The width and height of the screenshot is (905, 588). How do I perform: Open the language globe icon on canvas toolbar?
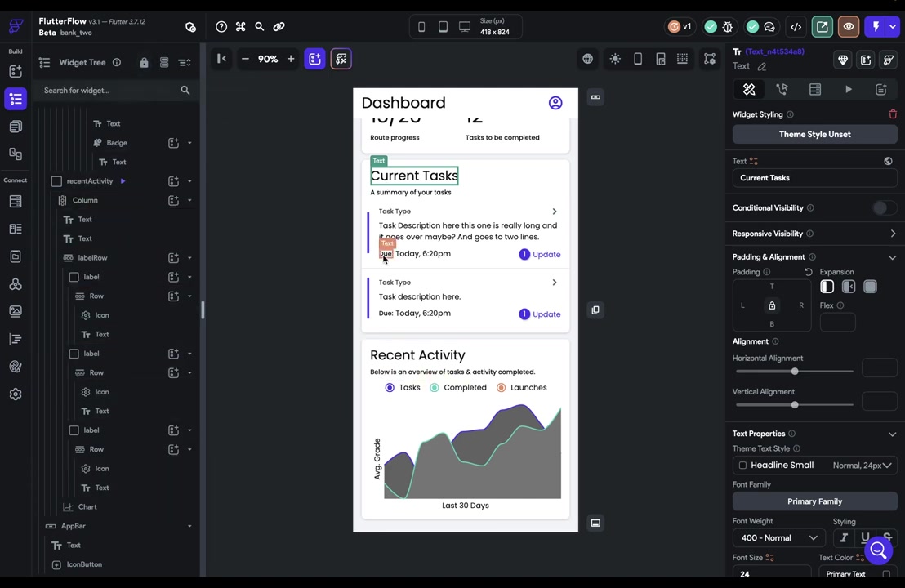[x=587, y=59]
